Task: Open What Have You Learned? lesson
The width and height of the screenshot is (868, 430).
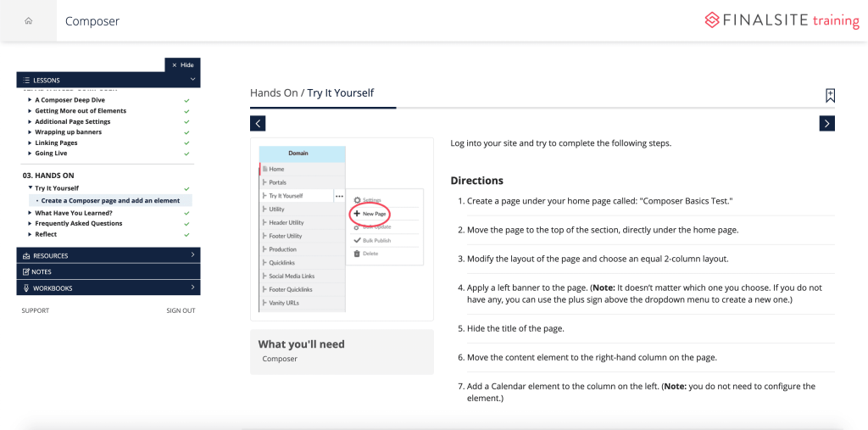Action: click(74, 213)
